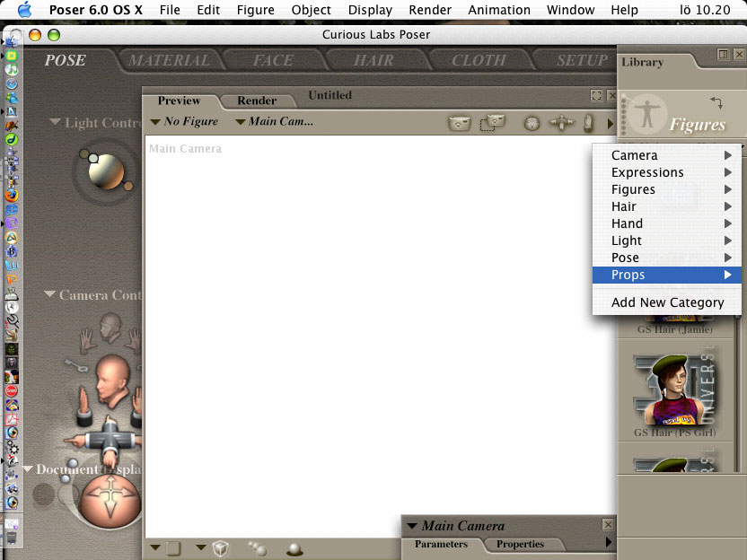Click the ground shadow sphere icon
Screen dimensions: 747x560
294,549
